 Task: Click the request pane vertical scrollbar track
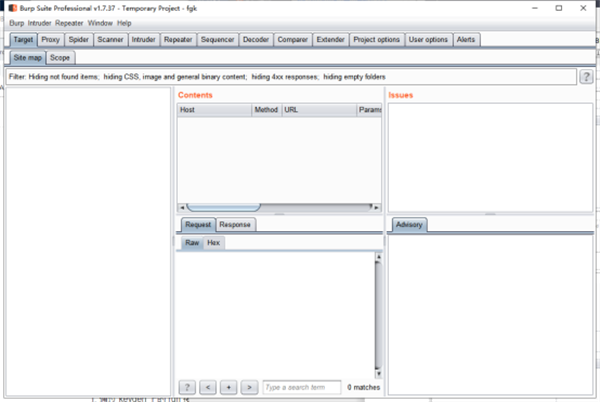[x=378, y=315]
